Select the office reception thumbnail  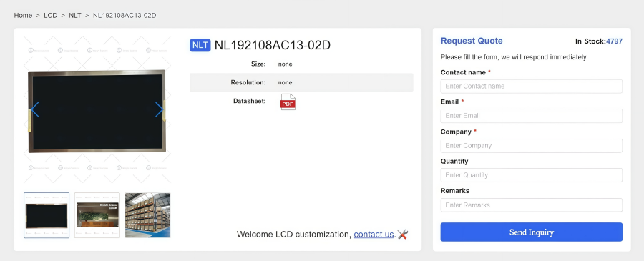pyautogui.click(x=97, y=215)
